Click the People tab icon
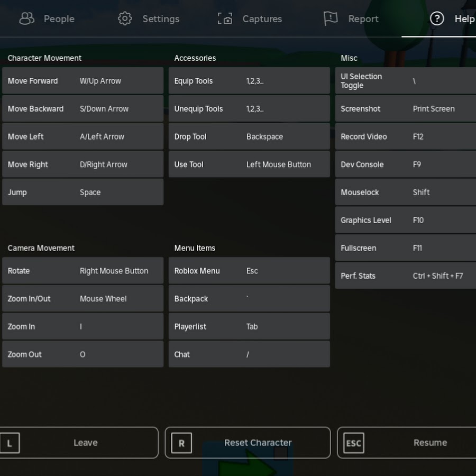476x476 pixels. tap(26, 19)
